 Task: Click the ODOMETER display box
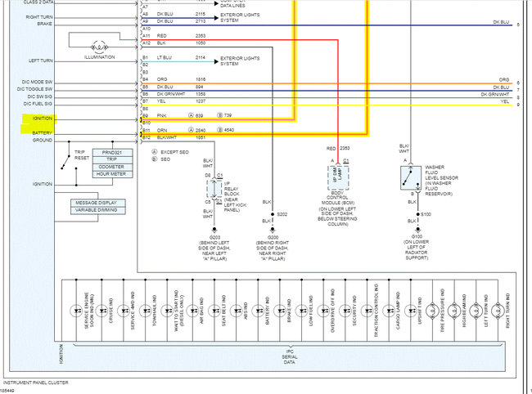112,167
